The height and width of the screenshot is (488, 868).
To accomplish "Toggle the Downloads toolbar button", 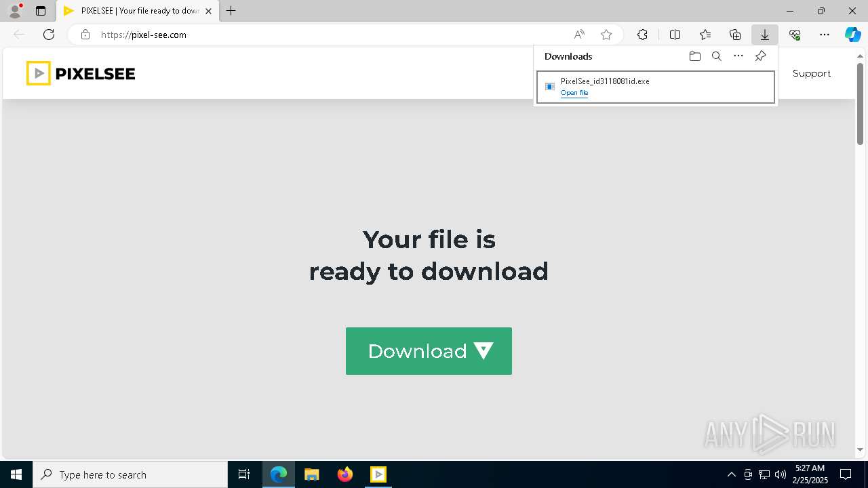I will 764,35.
